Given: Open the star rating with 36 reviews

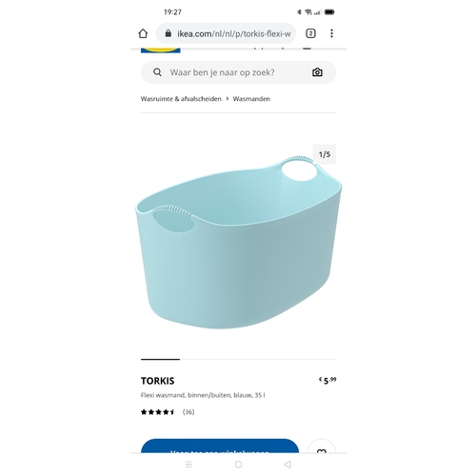Looking at the screenshot, I should tap(168, 412).
